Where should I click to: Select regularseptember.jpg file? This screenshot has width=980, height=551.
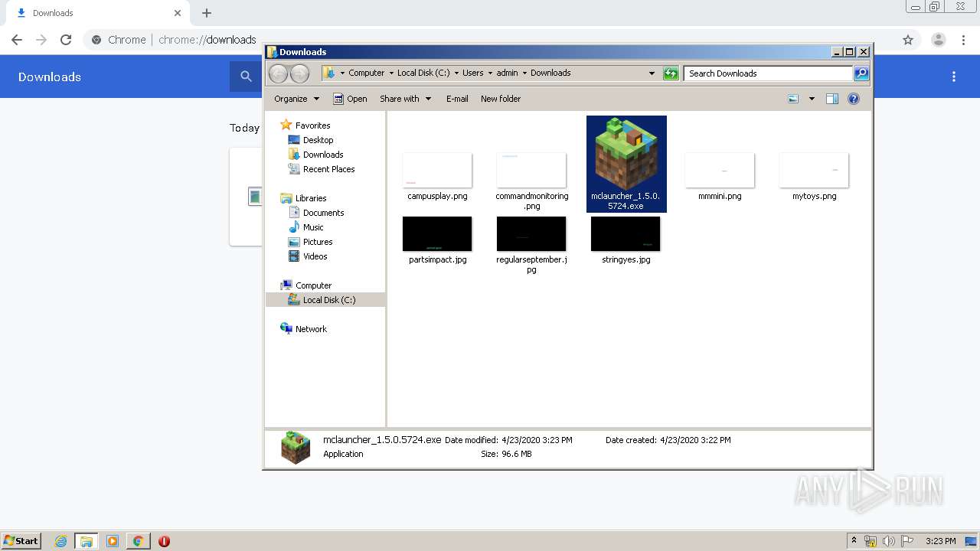coord(531,245)
